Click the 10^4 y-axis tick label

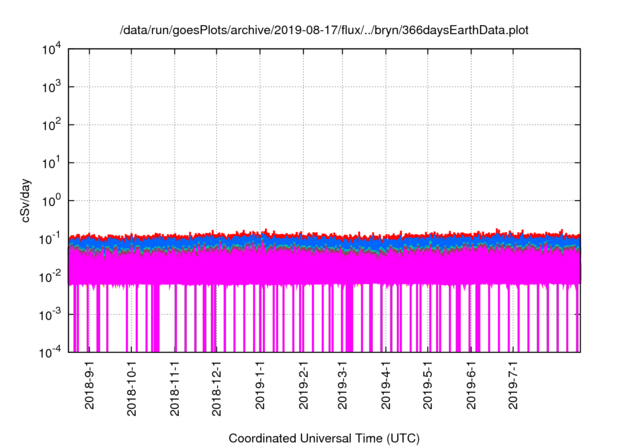(51, 50)
